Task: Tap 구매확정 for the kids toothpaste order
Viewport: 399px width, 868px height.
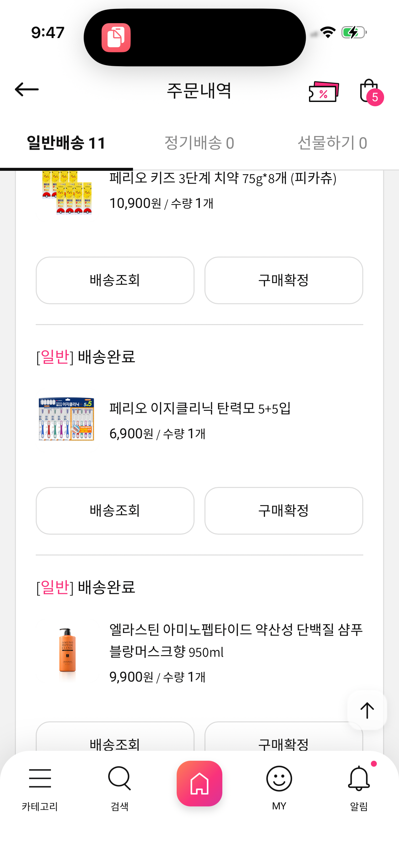Action: click(284, 280)
